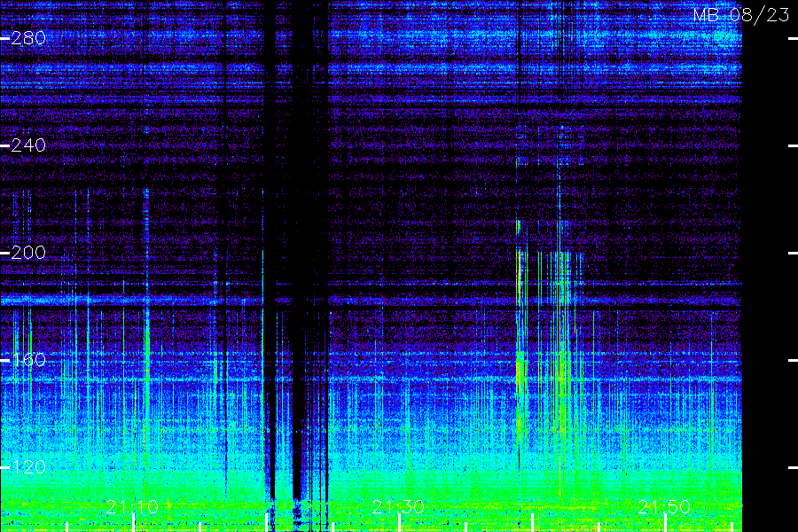Click the 160 frequency axis label
Viewport: 798px width, 532px height.
pyautogui.click(x=28, y=360)
